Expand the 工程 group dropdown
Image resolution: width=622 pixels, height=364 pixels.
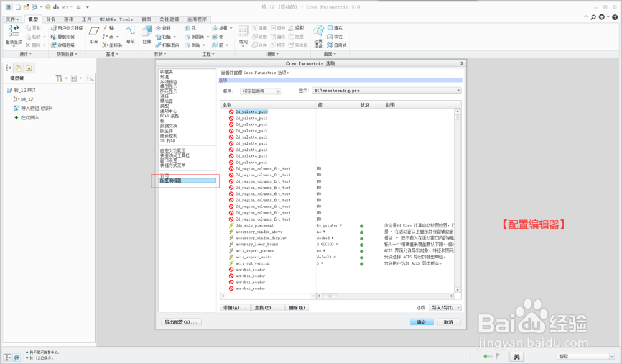coord(208,54)
